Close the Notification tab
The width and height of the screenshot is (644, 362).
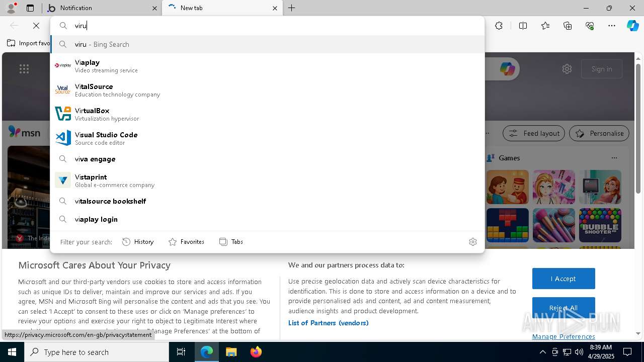tap(154, 8)
